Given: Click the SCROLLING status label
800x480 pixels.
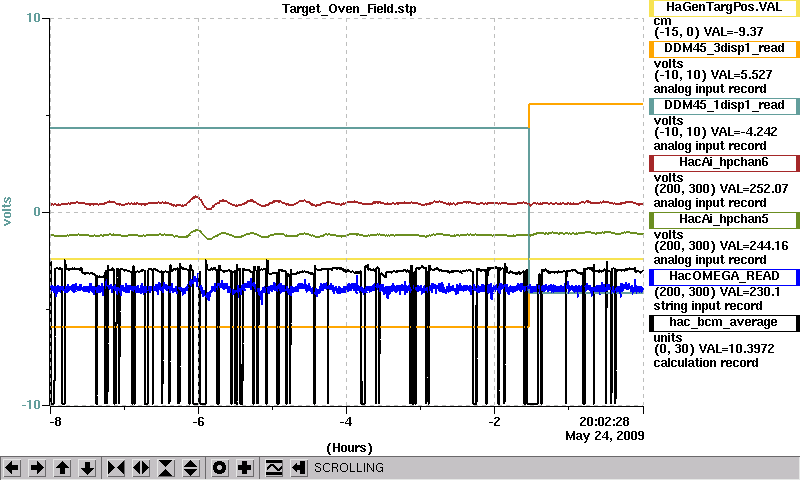Looking at the screenshot, I should click(x=349, y=468).
